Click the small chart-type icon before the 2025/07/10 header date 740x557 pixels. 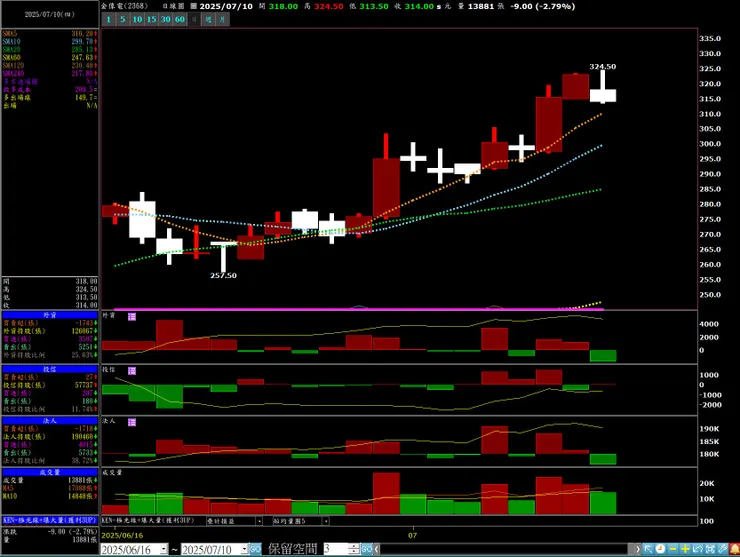[x=193, y=6]
